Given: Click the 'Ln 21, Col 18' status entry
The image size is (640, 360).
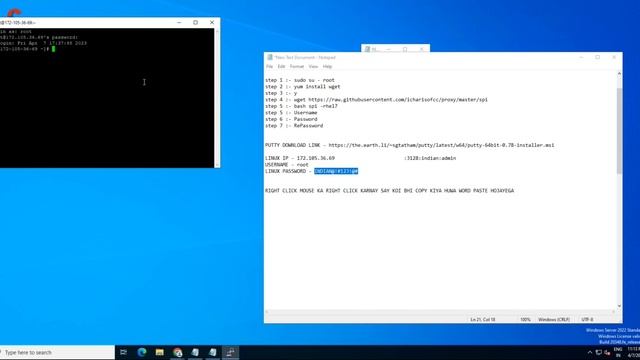Looking at the screenshot, I should coord(482,320).
